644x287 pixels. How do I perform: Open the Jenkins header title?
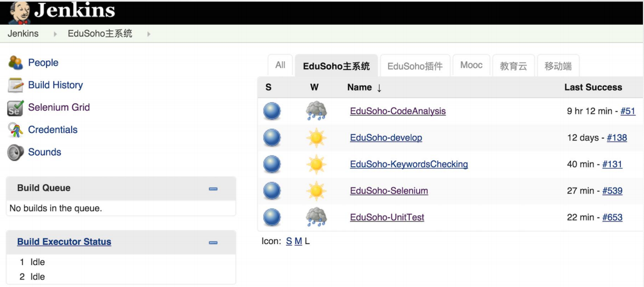(74, 11)
